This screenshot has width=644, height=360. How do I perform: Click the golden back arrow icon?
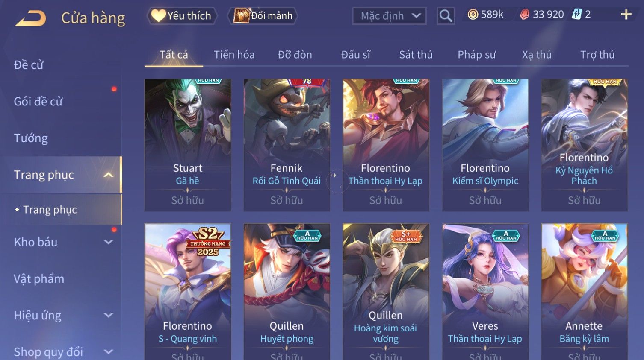click(x=30, y=18)
